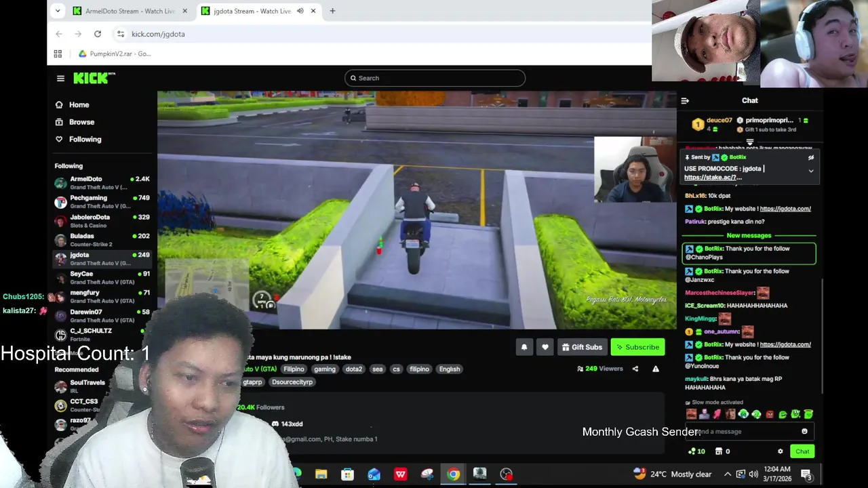The image size is (868, 488).
Task: Toggle notifications bell for jgdota
Action: [x=524, y=347]
